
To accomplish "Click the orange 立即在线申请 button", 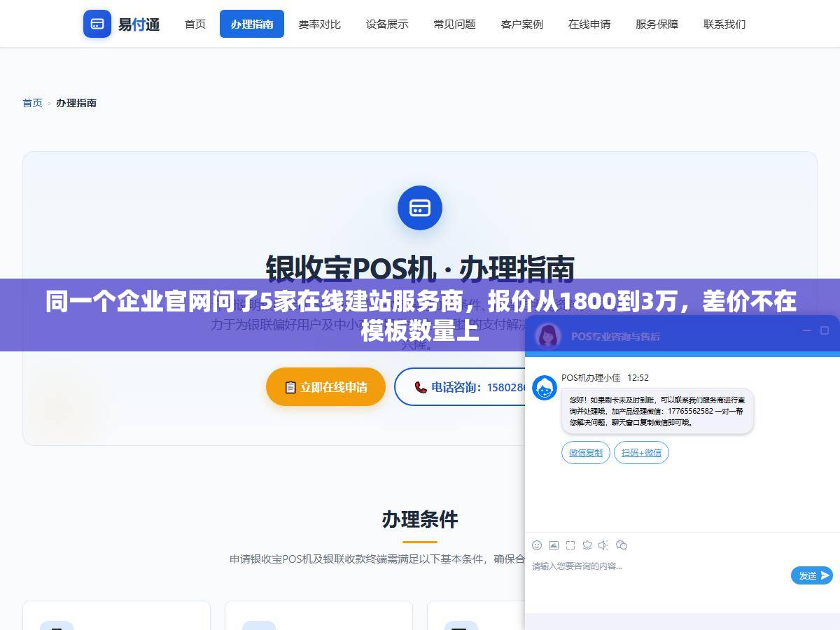I will click(325, 386).
